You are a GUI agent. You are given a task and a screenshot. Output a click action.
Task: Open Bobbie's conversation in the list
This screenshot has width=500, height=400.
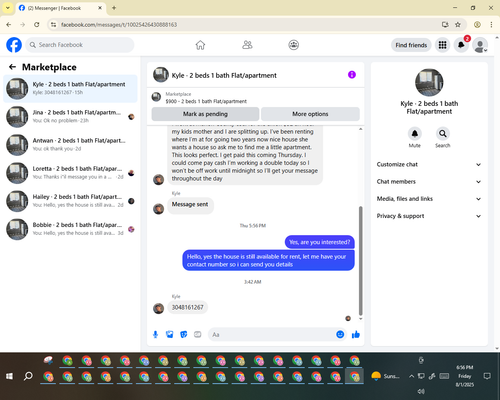click(70, 229)
